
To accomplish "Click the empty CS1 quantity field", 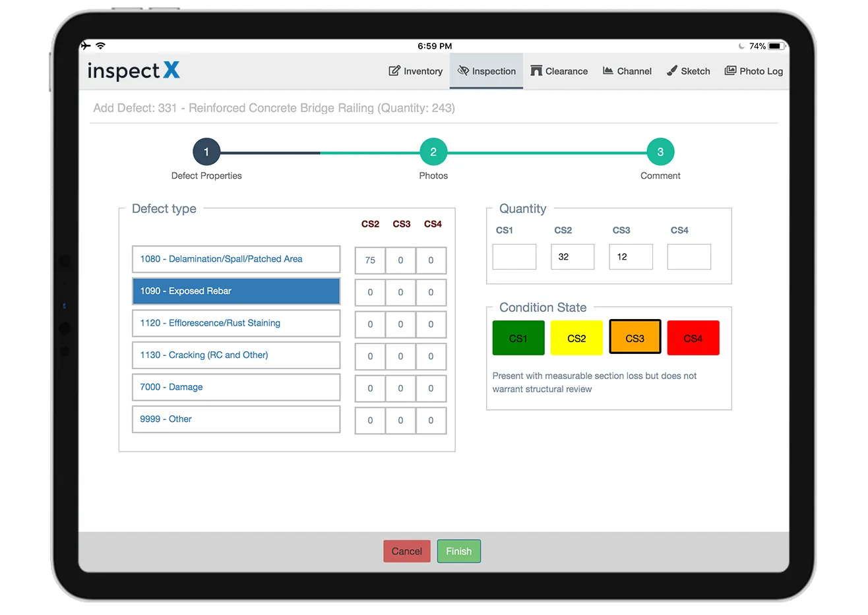I will 514,256.
